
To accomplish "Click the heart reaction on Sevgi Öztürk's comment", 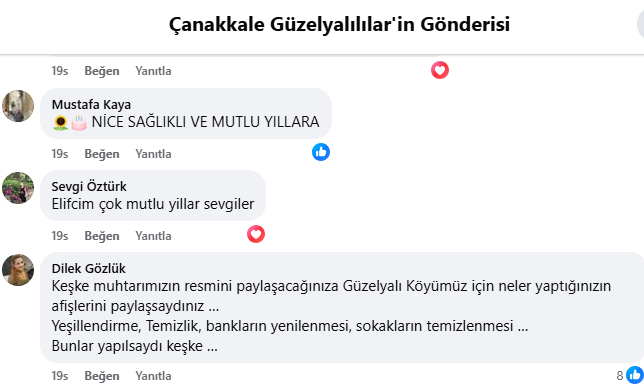I will pyautogui.click(x=255, y=234).
